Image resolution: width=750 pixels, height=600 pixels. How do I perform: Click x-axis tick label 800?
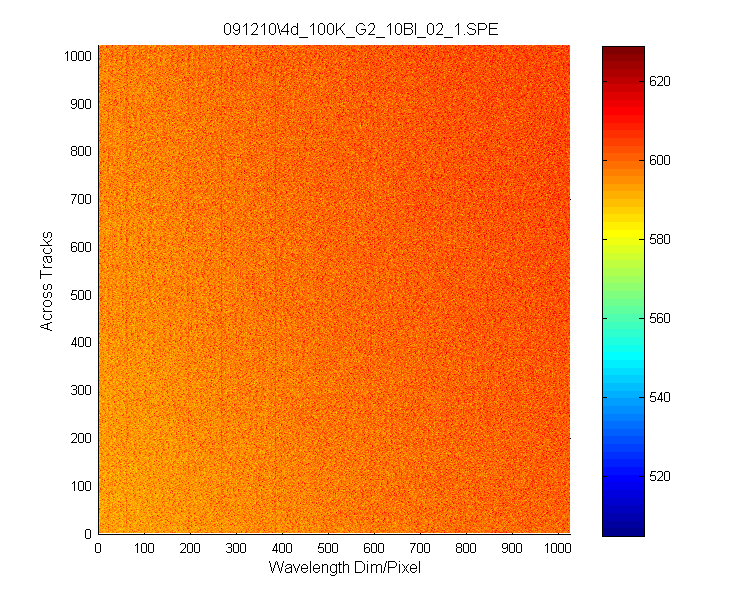(465, 548)
